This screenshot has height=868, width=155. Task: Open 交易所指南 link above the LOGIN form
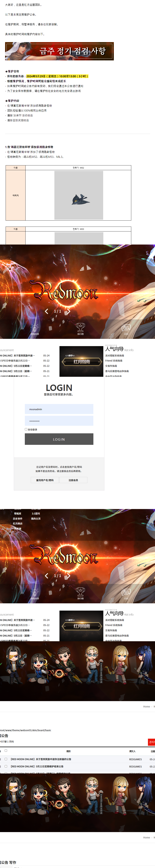point(111,366)
